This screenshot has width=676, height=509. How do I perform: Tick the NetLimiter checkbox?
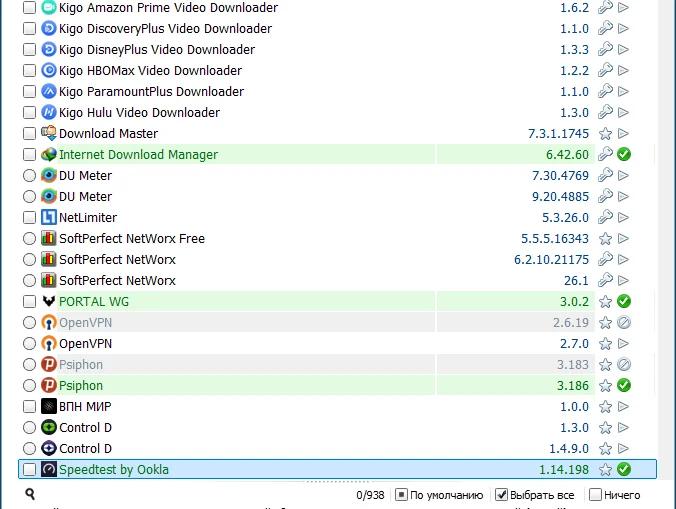[x=29, y=218]
